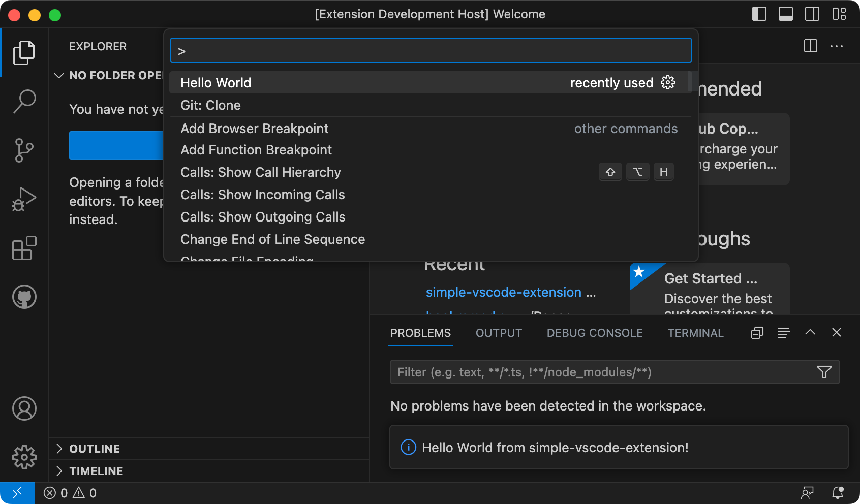Image resolution: width=860 pixels, height=504 pixels.
Task: Open the Manage gear in activity bar
Action: 24,457
